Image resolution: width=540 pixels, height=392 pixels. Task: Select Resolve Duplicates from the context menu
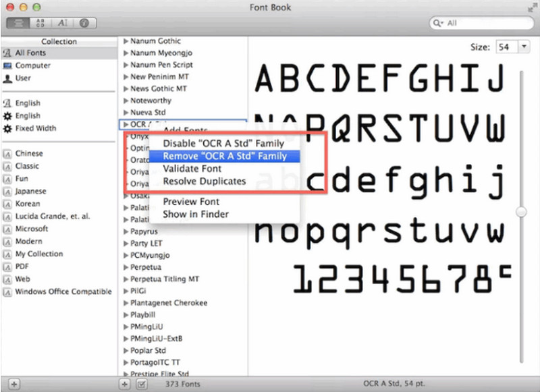click(225, 181)
